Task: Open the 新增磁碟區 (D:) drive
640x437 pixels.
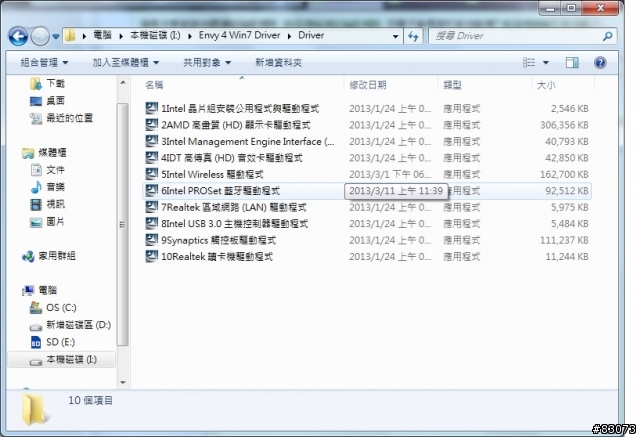Action: pyautogui.click(x=70, y=325)
